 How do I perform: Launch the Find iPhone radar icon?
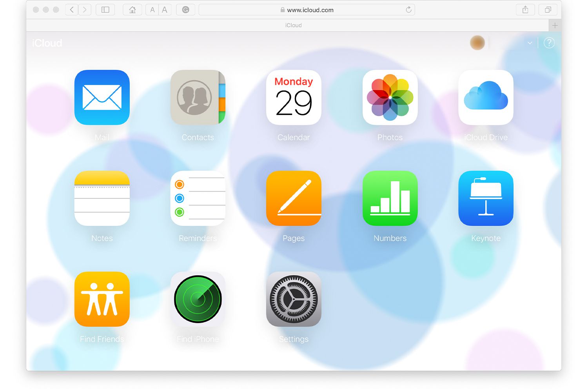pos(198,299)
